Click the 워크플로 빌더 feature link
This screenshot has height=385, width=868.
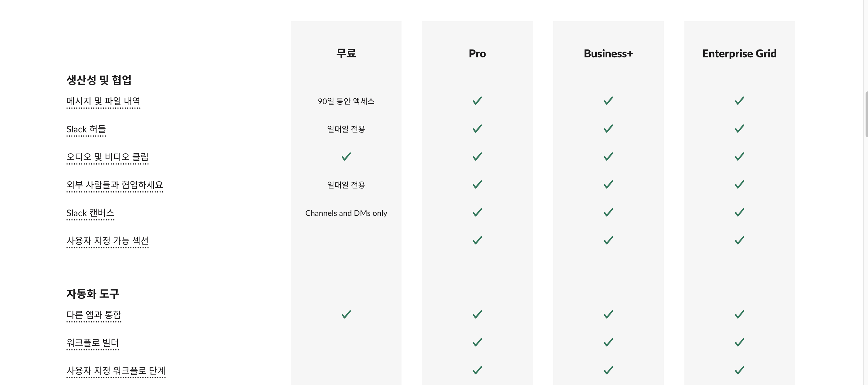[x=93, y=342]
